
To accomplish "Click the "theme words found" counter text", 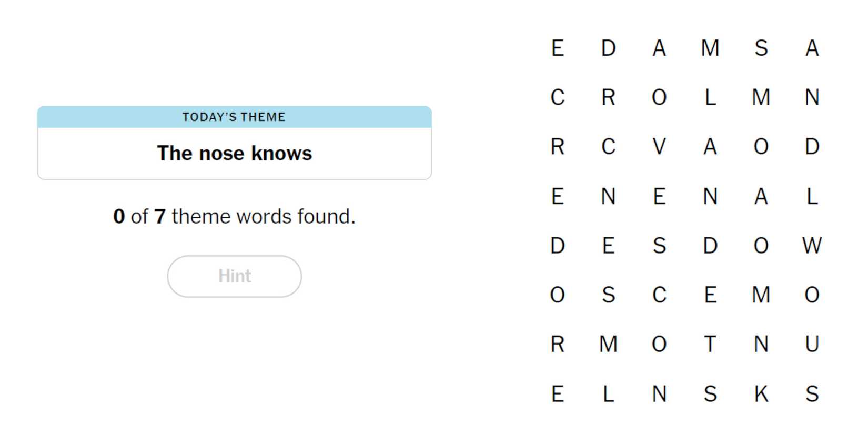I will (x=234, y=216).
